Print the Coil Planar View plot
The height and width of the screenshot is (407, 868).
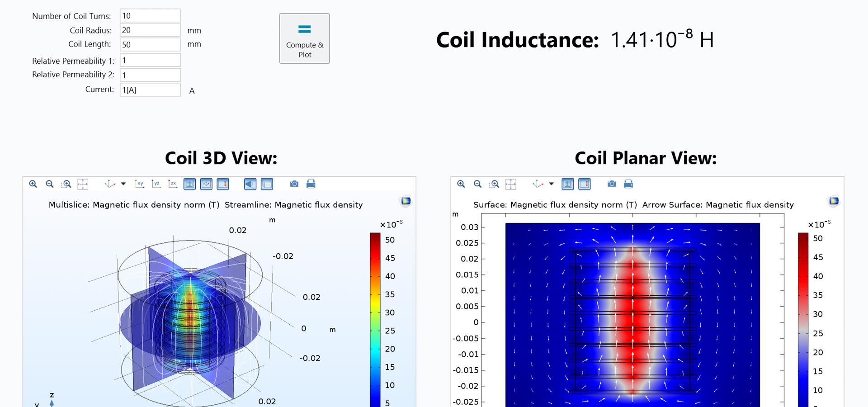pos(628,184)
